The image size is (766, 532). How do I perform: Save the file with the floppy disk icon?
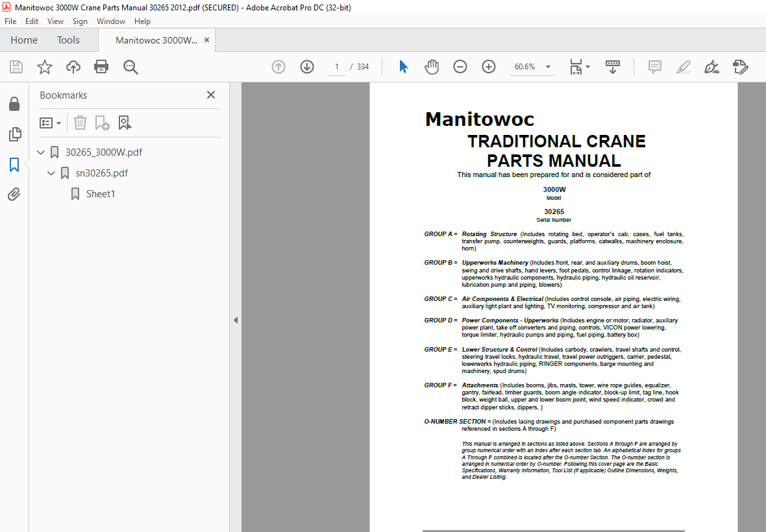pyautogui.click(x=16, y=67)
